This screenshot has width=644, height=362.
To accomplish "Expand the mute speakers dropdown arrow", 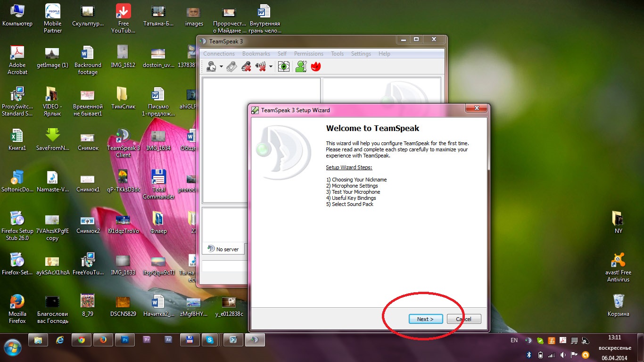I will click(271, 66).
